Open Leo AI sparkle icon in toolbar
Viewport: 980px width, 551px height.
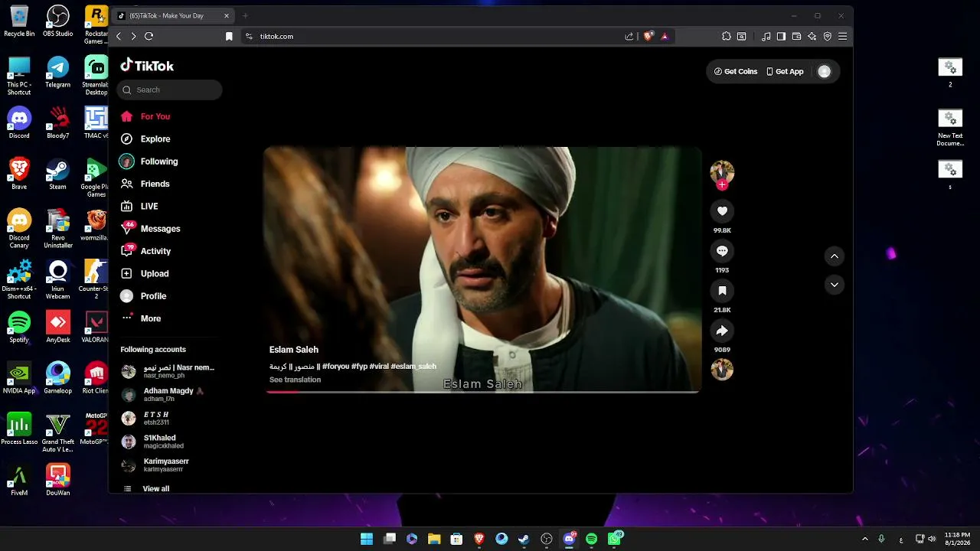tap(812, 36)
